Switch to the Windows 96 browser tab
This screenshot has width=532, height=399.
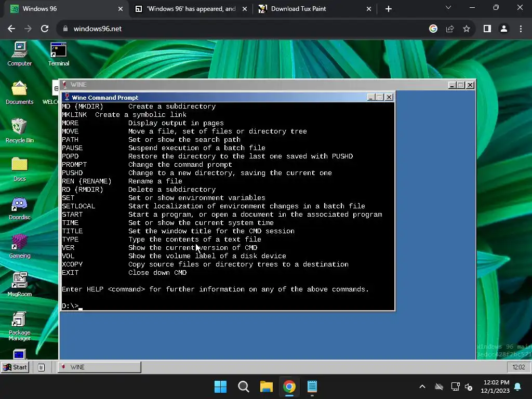pos(64,9)
